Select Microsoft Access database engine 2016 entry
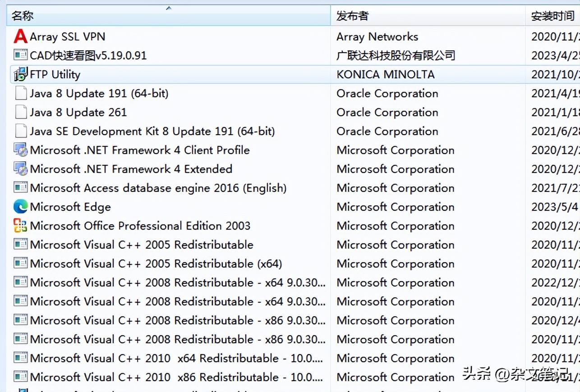The height and width of the screenshot is (392, 580). click(x=158, y=188)
